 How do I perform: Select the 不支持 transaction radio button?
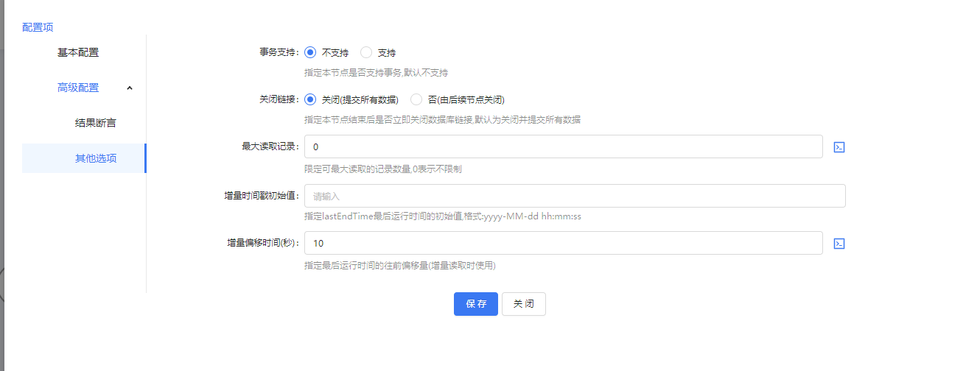(x=310, y=53)
